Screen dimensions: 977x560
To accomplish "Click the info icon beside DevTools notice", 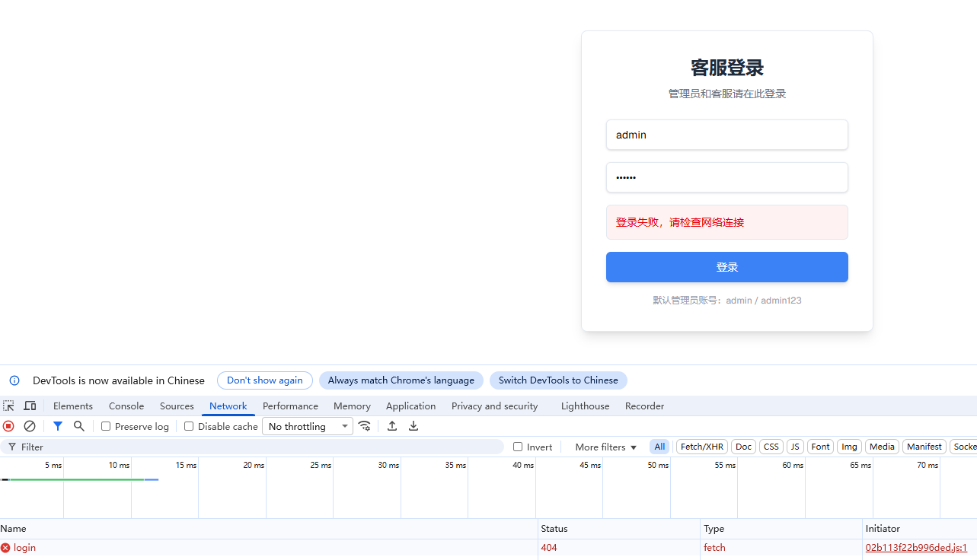I will [x=14, y=380].
